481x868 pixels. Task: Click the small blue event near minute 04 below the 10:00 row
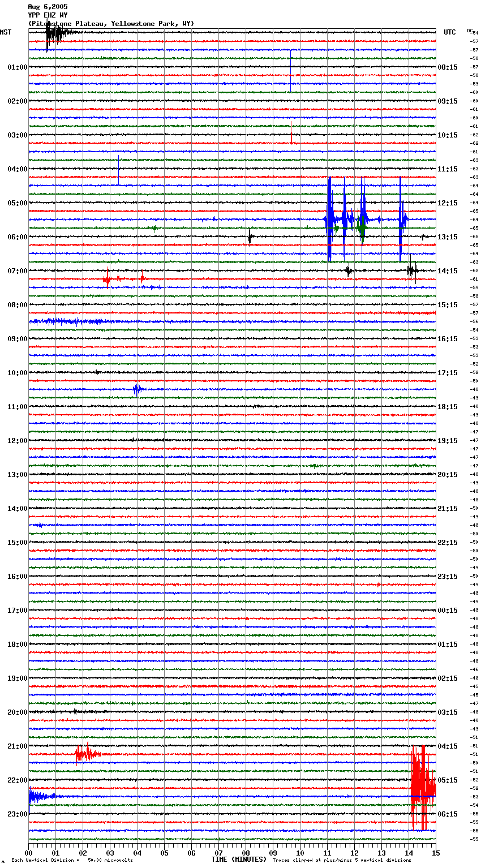coord(137,389)
